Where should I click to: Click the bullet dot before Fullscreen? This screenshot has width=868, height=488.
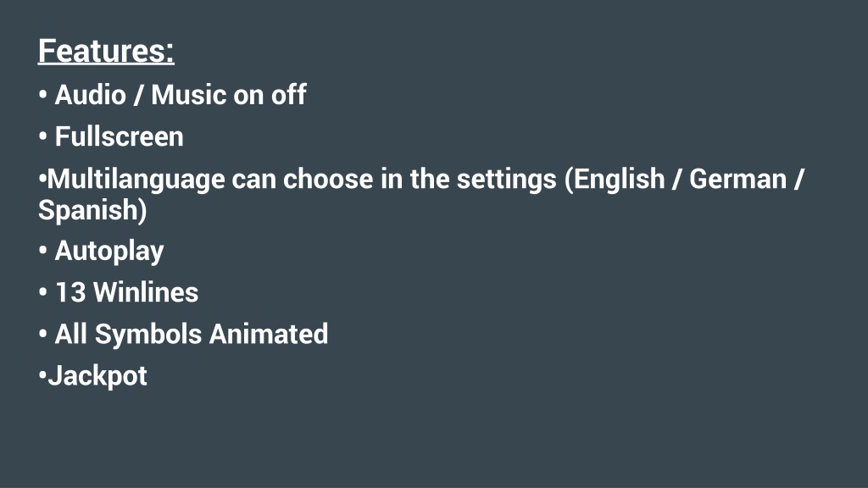[42, 136]
